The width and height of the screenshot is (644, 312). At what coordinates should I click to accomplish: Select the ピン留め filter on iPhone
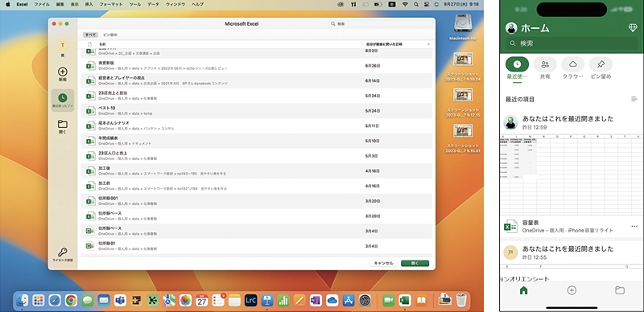coord(601,68)
